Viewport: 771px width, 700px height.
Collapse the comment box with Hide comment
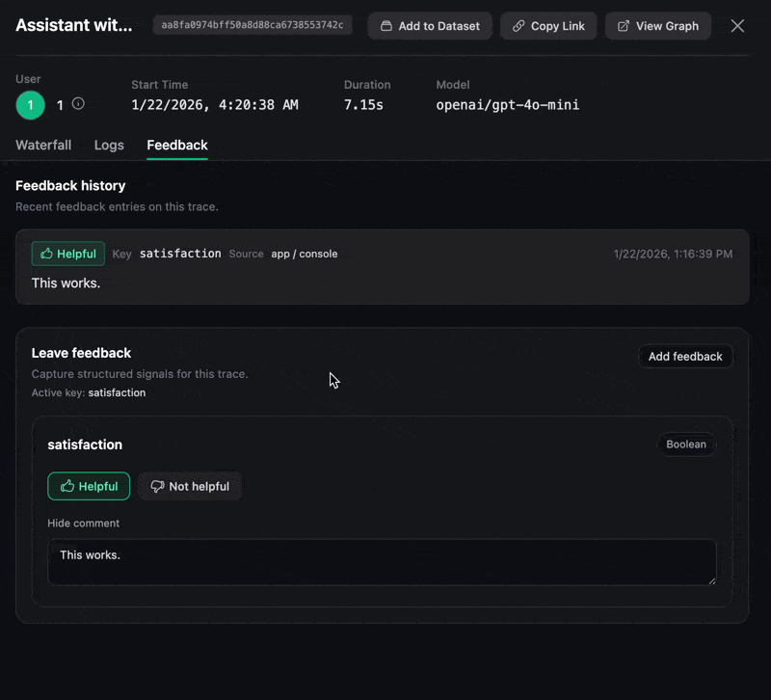(84, 524)
